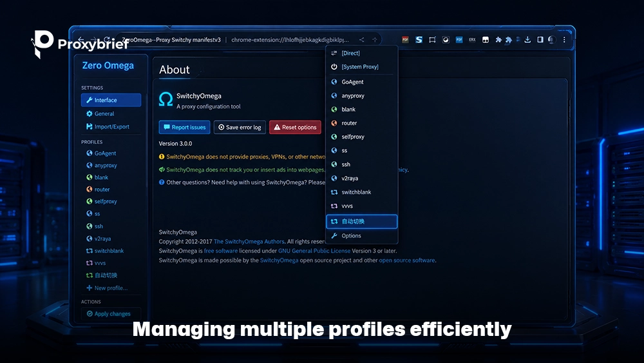
Task: Select v2raya in the popup menu
Action: (362, 179)
